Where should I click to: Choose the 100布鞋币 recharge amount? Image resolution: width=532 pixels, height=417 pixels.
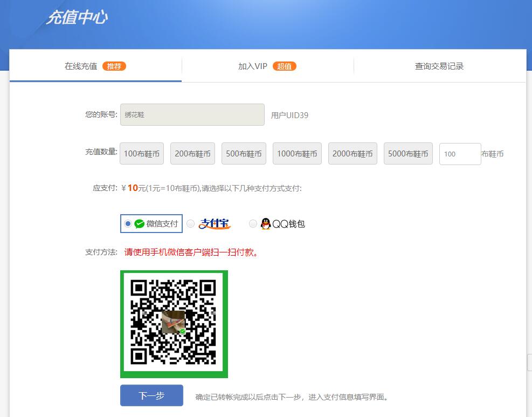(142, 154)
